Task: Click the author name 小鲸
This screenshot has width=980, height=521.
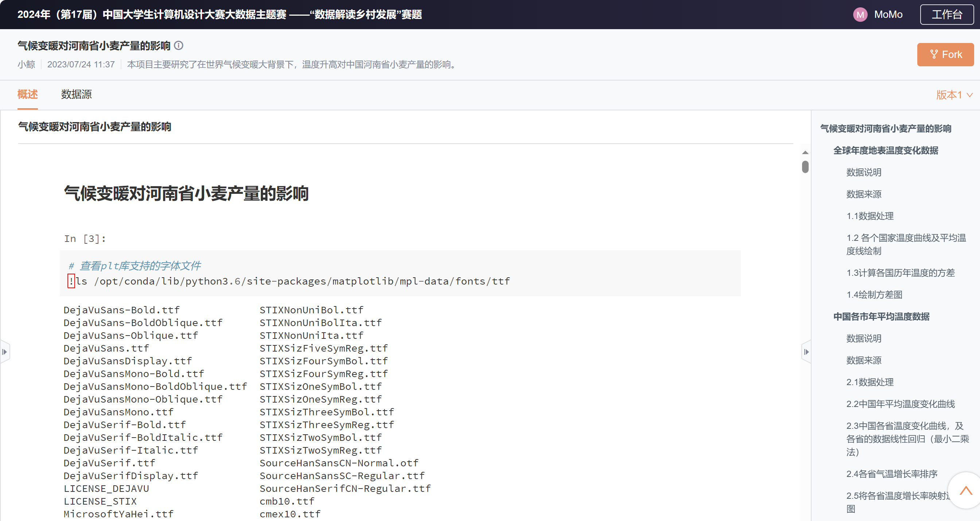Action: pyautogui.click(x=26, y=64)
